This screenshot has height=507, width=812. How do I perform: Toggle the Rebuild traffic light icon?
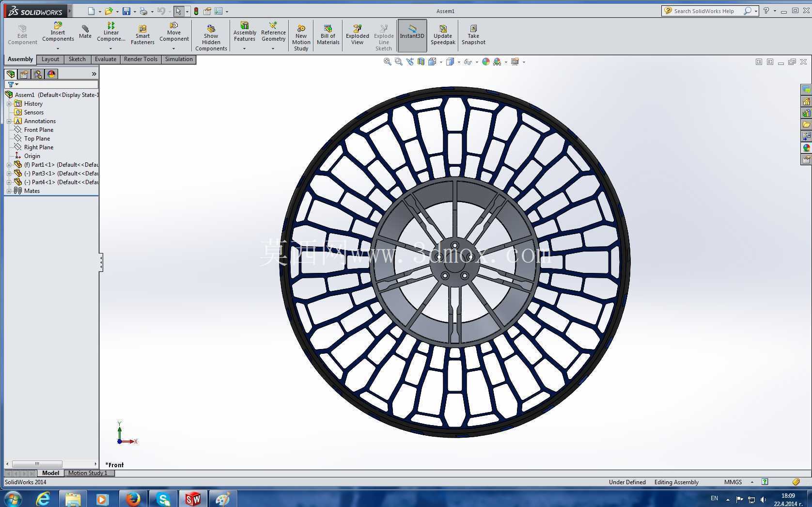[196, 11]
